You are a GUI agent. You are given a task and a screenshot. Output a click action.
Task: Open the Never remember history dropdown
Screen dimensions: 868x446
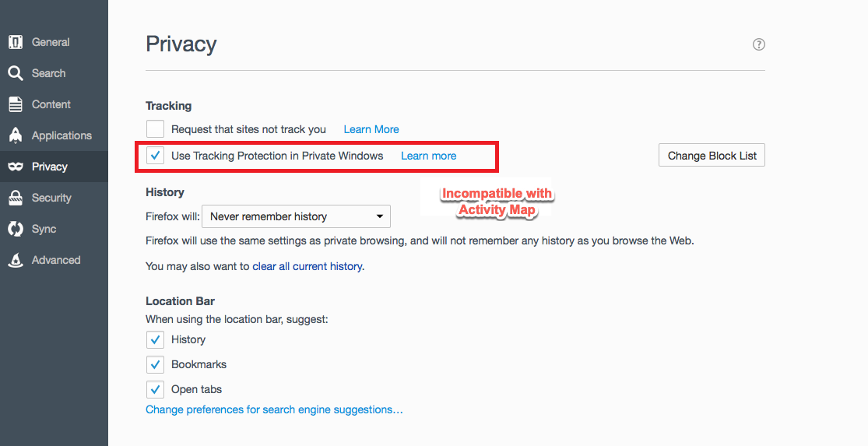pos(296,216)
